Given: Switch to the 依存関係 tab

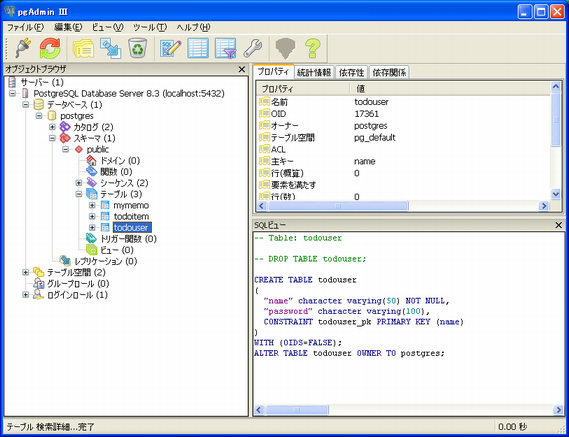Looking at the screenshot, I should pyautogui.click(x=389, y=73).
